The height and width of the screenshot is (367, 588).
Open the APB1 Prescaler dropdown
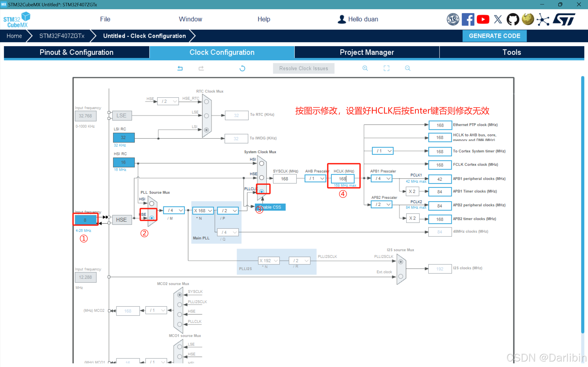coord(381,178)
